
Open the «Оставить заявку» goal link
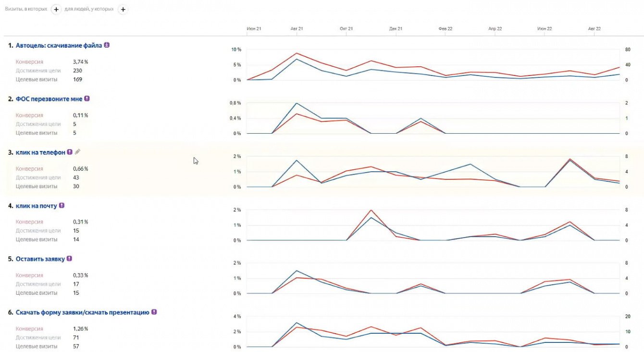coord(40,259)
